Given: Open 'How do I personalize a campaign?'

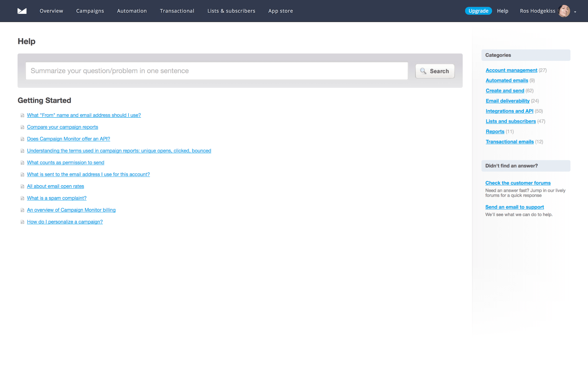Looking at the screenshot, I should (65, 222).
